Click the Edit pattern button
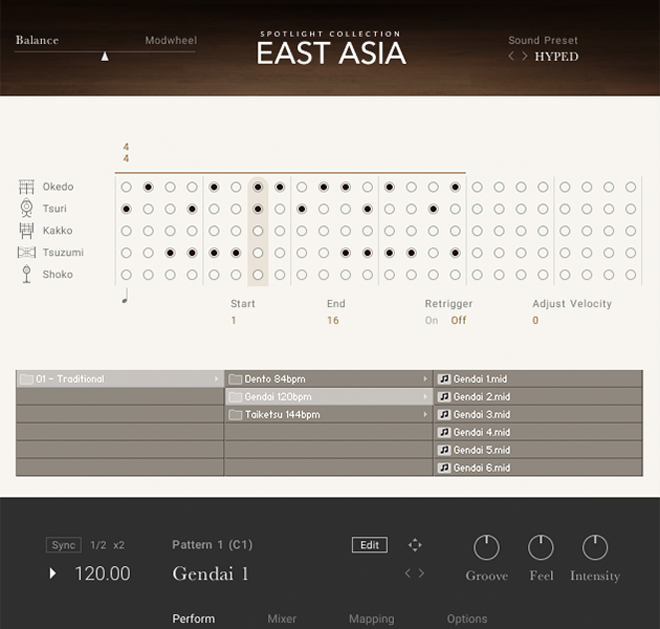 coord(370,545)
